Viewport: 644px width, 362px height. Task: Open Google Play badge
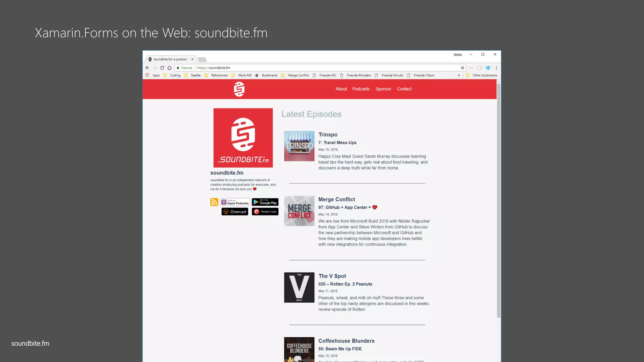265,202
